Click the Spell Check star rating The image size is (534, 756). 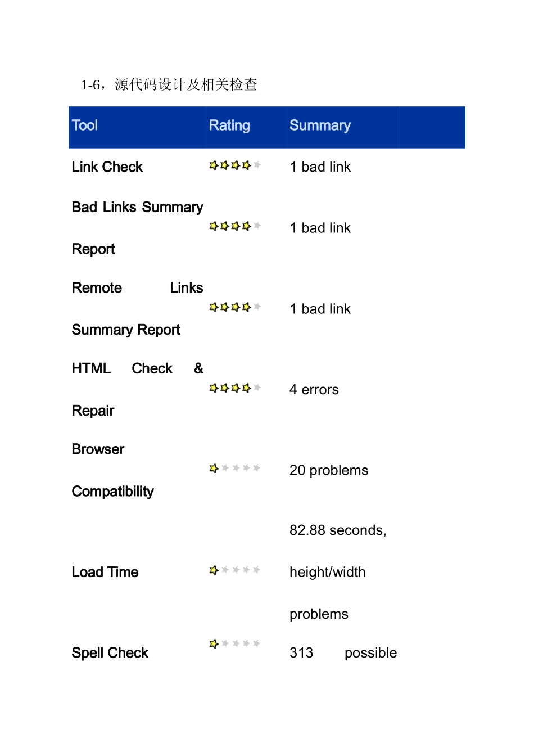tap(234, 644)
